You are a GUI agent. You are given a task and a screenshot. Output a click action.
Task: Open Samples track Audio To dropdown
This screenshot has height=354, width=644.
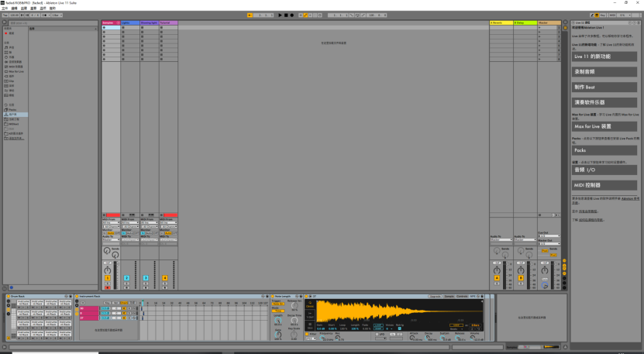click(111, 240)
